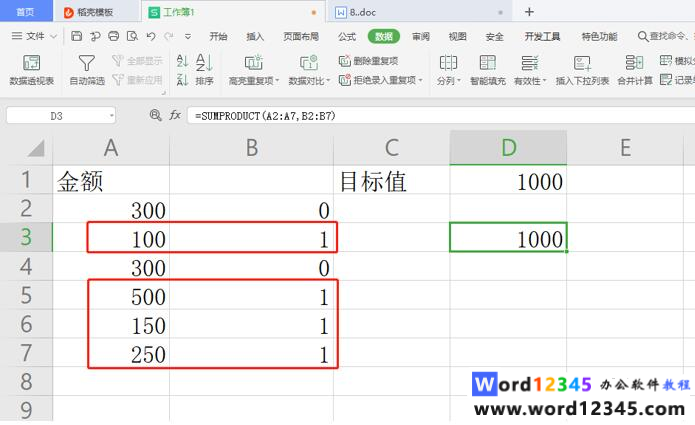Save the workbook with the save icon
Screen dimensions: 695x425
[x=77, y=36]
